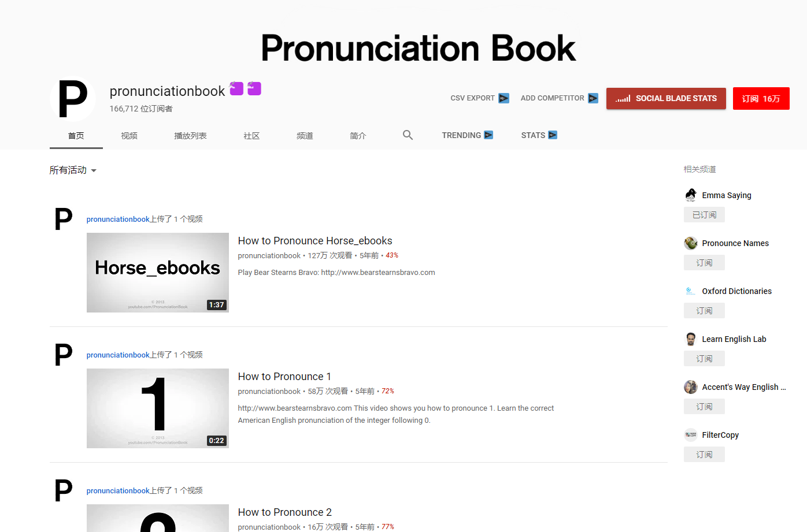Click the pronunciationbook channel avatar logo
This screenshot has height=532, width=807.
pos(73,99)
